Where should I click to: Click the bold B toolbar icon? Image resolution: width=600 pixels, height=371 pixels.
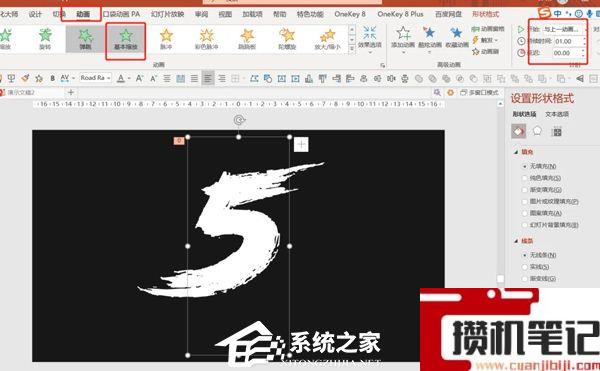coord(52,78)
